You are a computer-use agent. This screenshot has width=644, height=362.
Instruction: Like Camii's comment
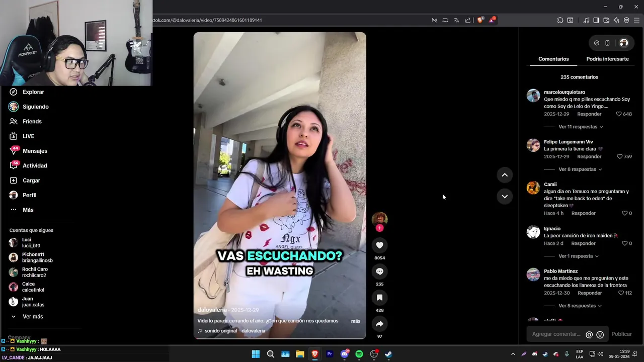[624, 213]
